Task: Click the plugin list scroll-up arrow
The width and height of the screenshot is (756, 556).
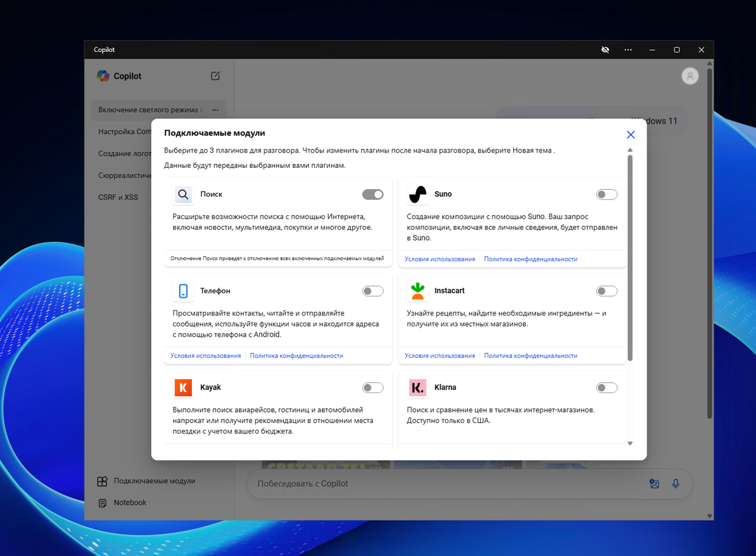Action: [x=630, y=150]
